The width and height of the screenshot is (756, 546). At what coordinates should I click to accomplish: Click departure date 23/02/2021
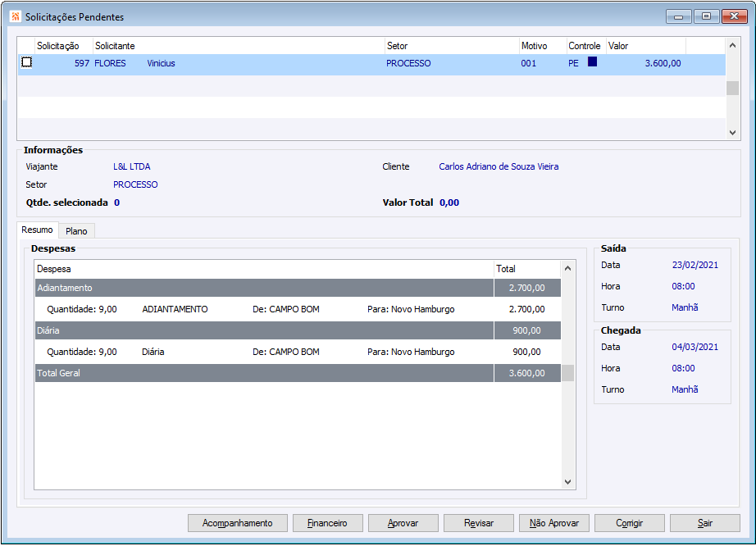coord(695,265)
